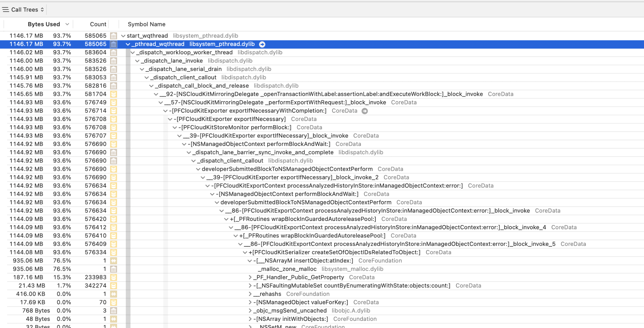Screen dimensions: 644x328
Task: Click the 935.06 MB value of insertObject:atIndex:
Action: [x=28, y=261]
